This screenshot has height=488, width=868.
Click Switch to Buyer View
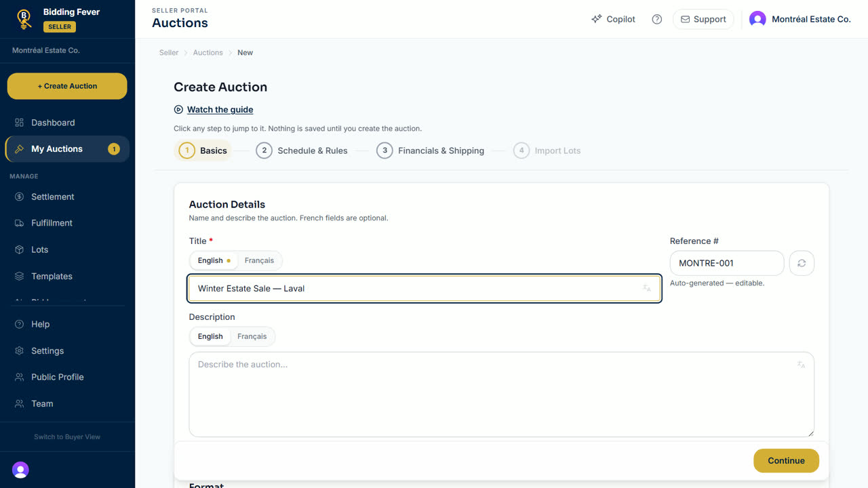67,436
